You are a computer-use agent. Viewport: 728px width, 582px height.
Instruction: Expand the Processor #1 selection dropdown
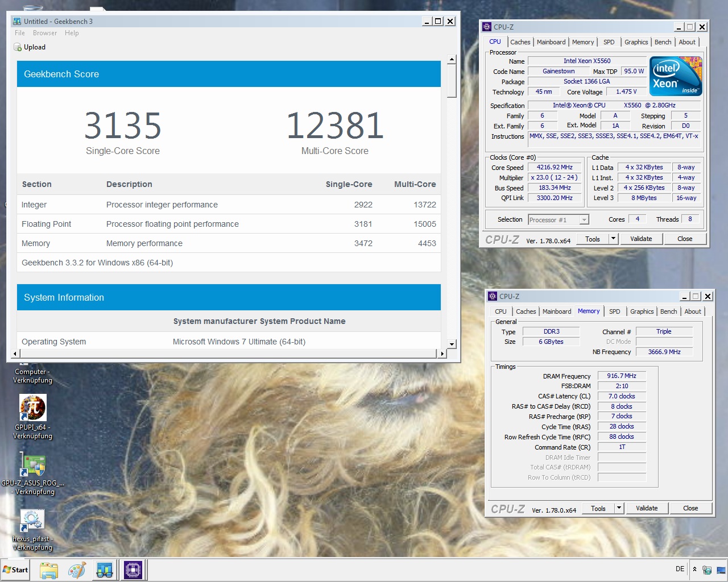(x=584, y=220)
